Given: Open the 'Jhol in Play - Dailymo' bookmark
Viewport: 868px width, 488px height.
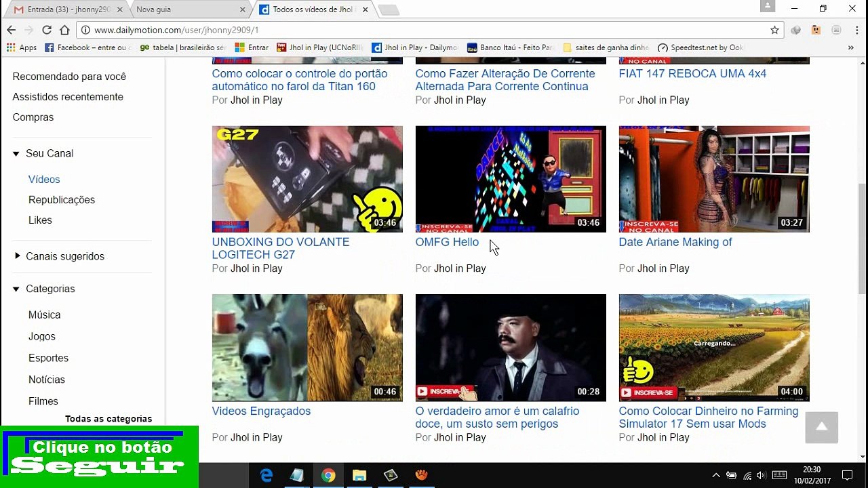Looking at the screenshot, I should [415, 47].
